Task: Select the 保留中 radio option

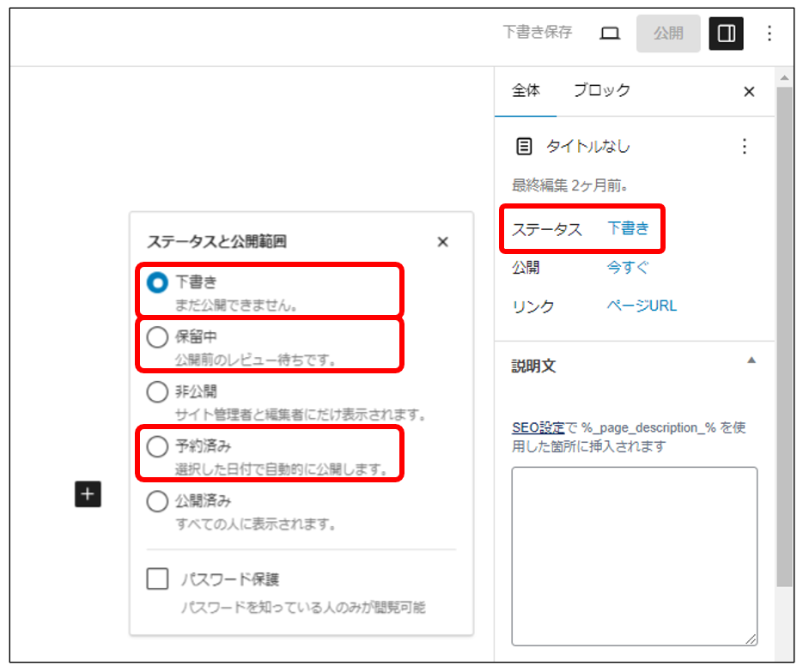Action: click(x=157, y=338)
